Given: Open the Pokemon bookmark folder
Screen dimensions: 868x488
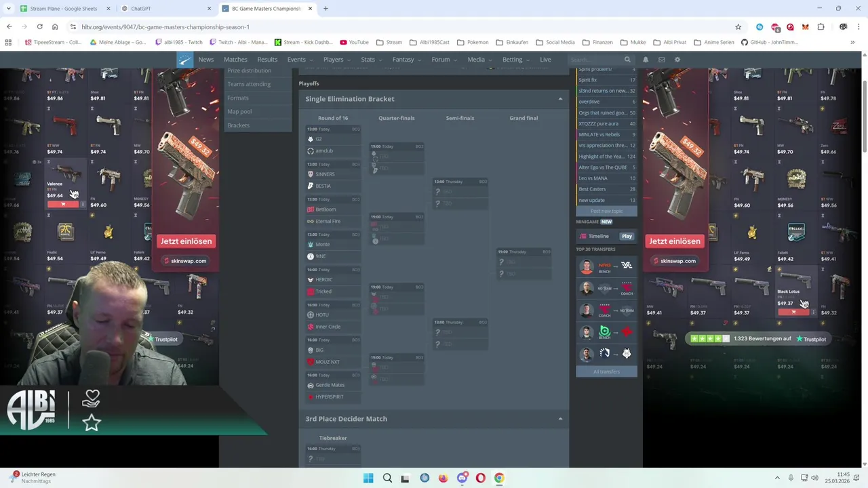Looking at the screenshot, I should pyautogui.click(x=473, y=42).
